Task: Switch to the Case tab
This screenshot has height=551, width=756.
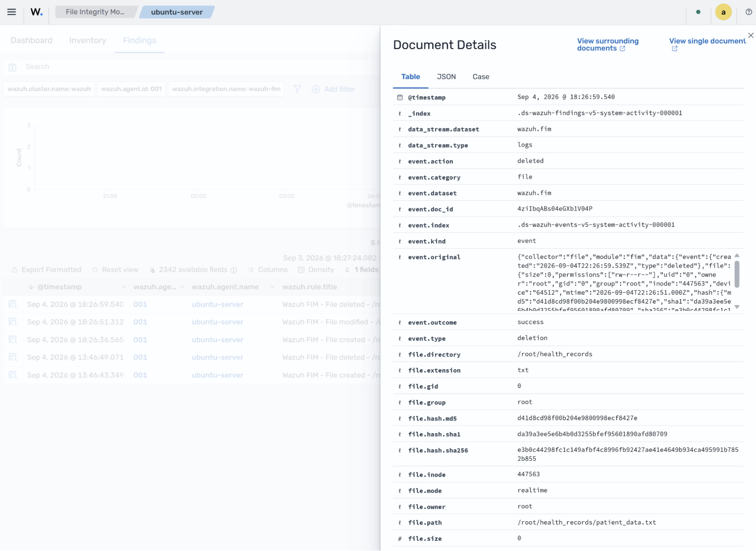Action: [x=481, y=77]
